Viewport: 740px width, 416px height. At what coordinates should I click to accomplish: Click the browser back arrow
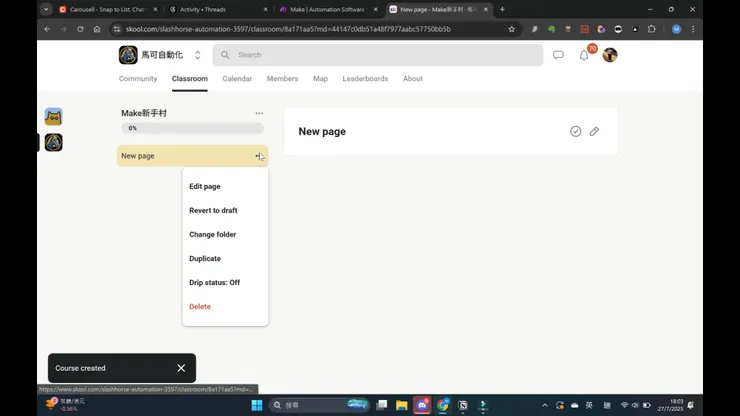click(47, 29)
